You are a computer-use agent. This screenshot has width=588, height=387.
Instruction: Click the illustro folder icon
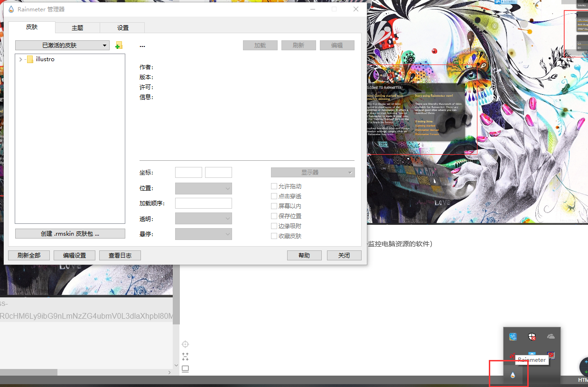click(30, 59)
